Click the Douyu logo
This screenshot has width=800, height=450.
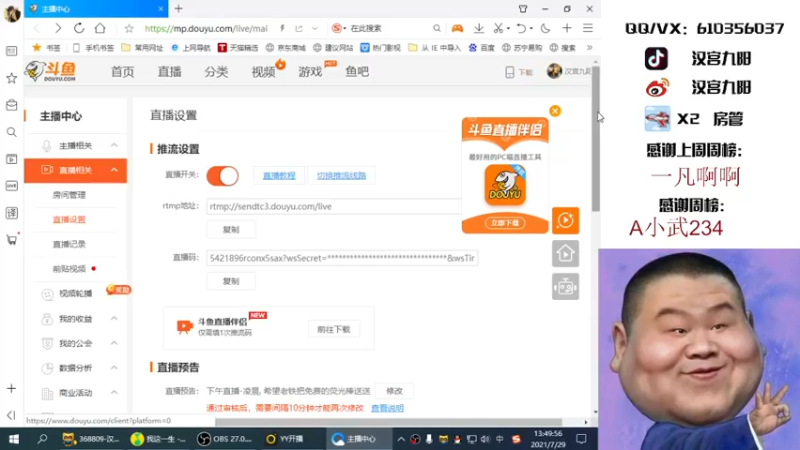point(51,71)
